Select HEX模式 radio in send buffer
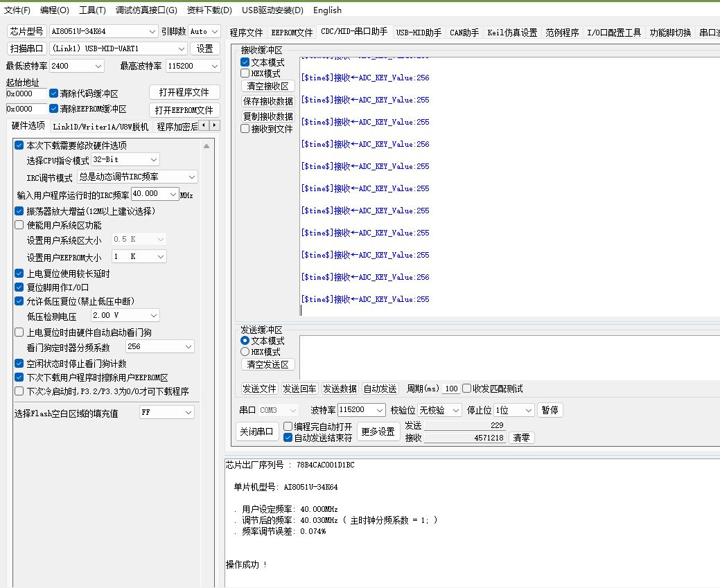720x588 pixels. (245, 352)
